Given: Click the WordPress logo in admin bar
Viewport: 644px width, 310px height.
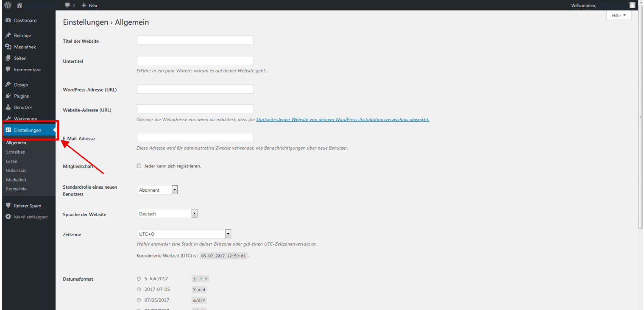Looking at the screenshot, I should [8, 6].
